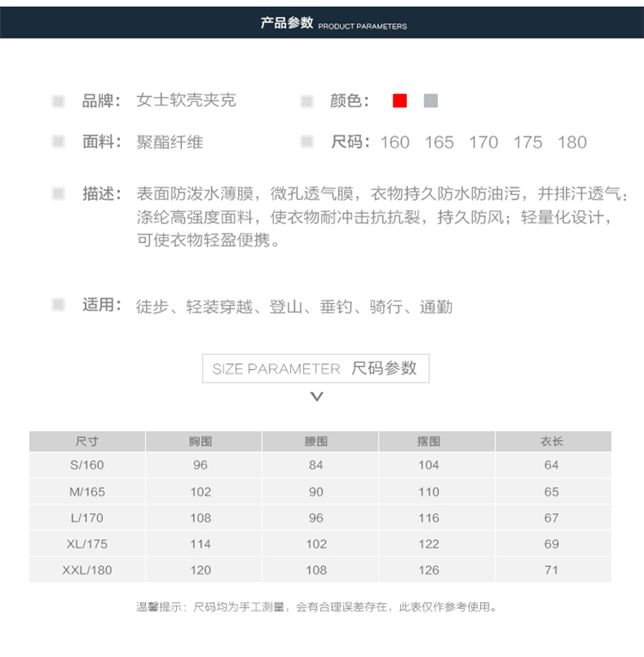Click the SIZE PARAMETER 尺码参数 box
The width and height of the screenshot is (644, 657).
[x=315, y=368]
